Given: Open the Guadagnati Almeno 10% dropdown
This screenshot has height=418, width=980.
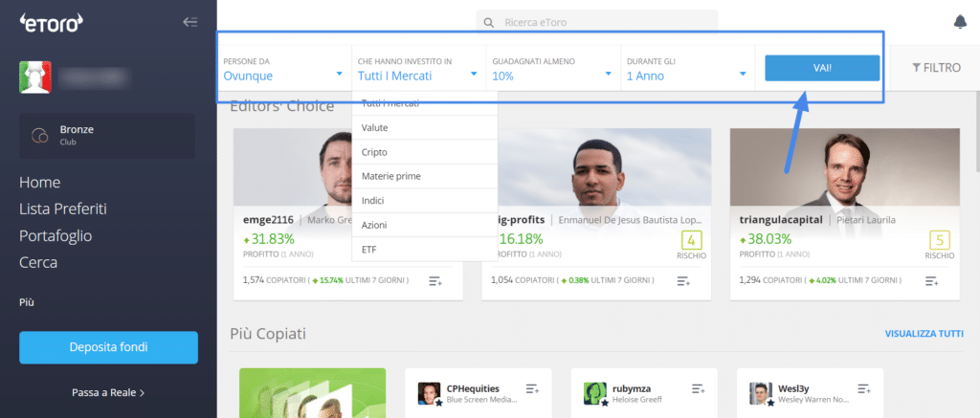Looking at the screenshot, I should 553,70.
